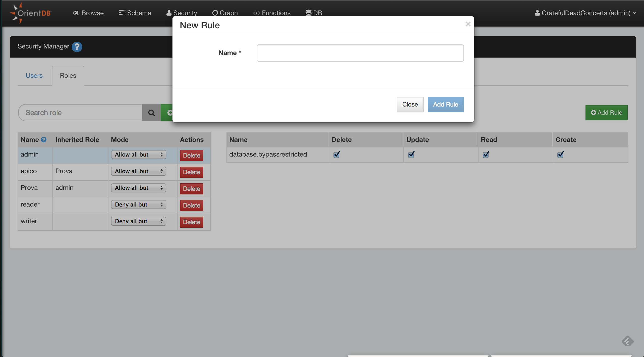Click the help icon beside Name column
The width and height of the screenshot is (644, 357).
[44, 140]
